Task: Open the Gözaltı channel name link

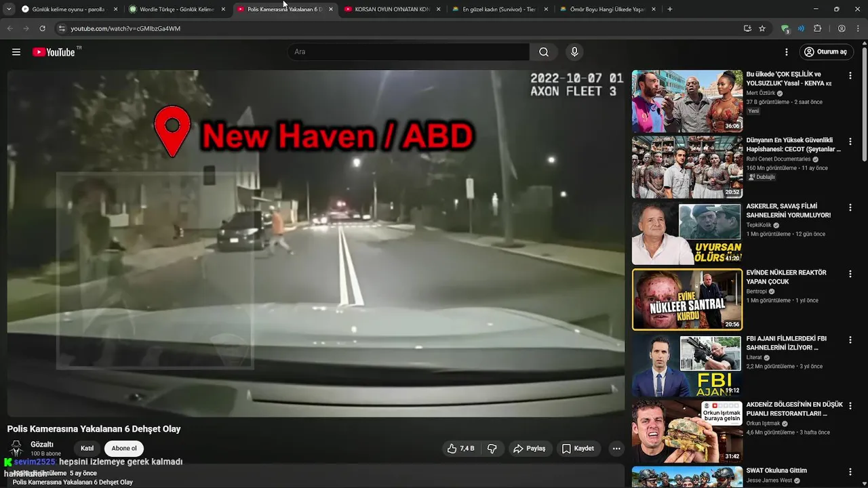Action: pyautogui.click(x=42, y=445)
